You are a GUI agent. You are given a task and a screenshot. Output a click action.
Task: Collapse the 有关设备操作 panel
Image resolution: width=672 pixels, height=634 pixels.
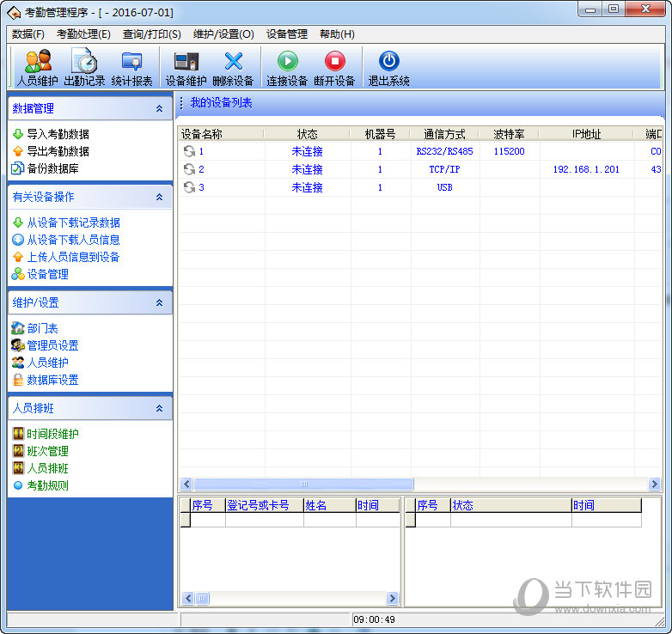point(160,197)
